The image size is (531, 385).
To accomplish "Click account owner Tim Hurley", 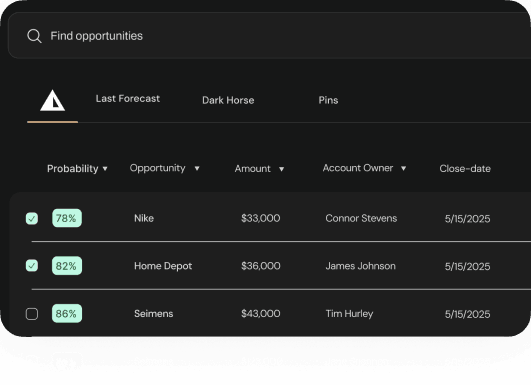I will 349,314.
